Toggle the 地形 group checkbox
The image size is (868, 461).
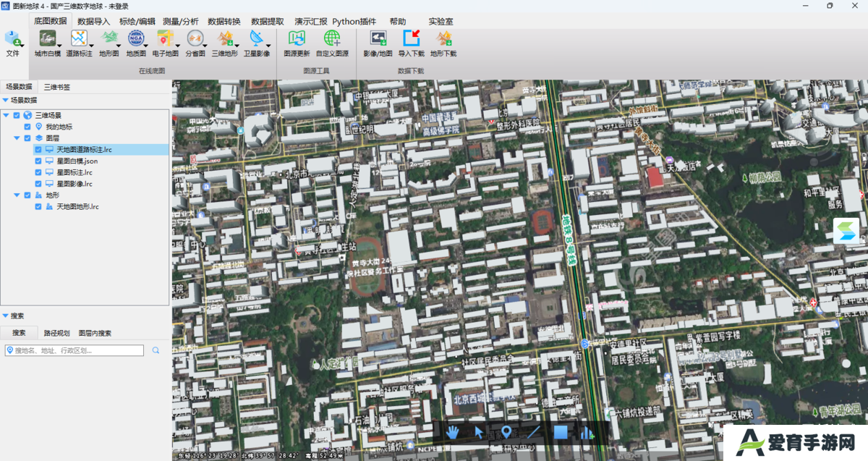(x=27, y=195)
